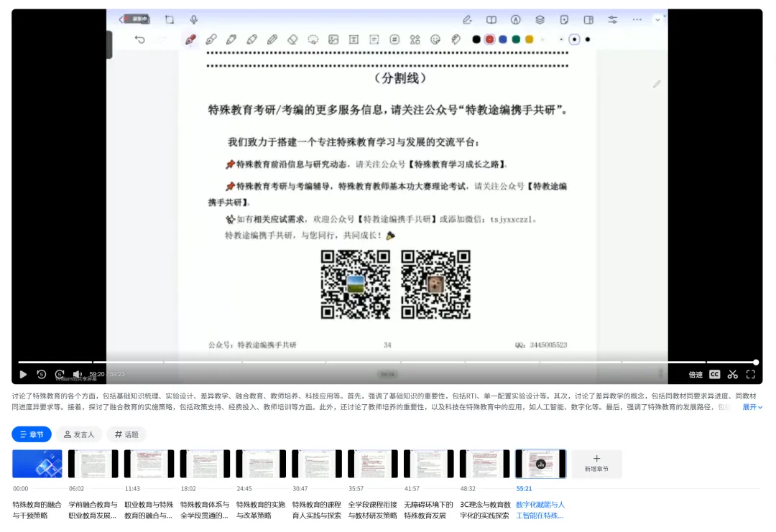Screen dimensions: 776x532
Task: Open the scissors clip tool
Action: tap(732, 374)
